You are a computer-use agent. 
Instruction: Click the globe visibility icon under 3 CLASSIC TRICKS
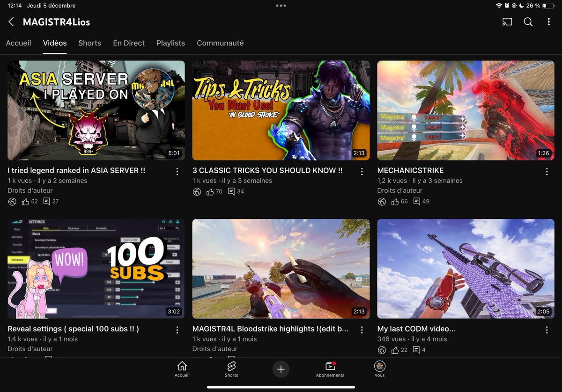tap(197, 191)
